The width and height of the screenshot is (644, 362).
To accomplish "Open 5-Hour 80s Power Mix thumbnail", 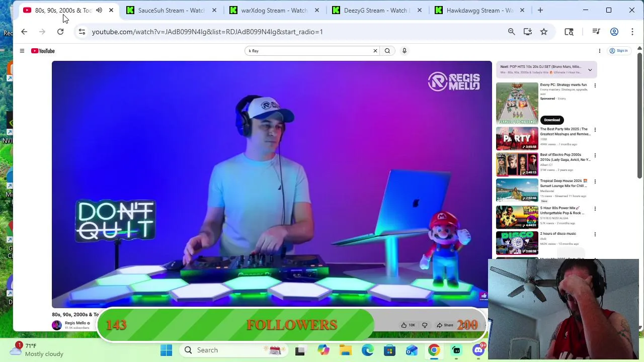I will [x=517, y=217].
